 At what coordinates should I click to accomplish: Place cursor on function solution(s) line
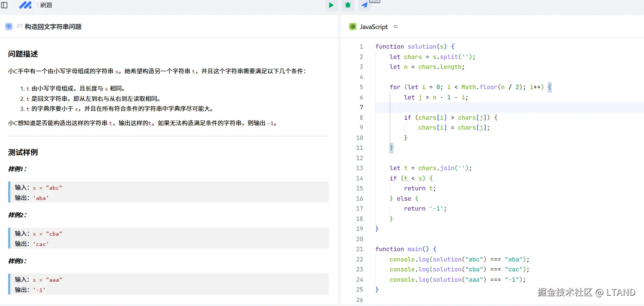(415, 47)
